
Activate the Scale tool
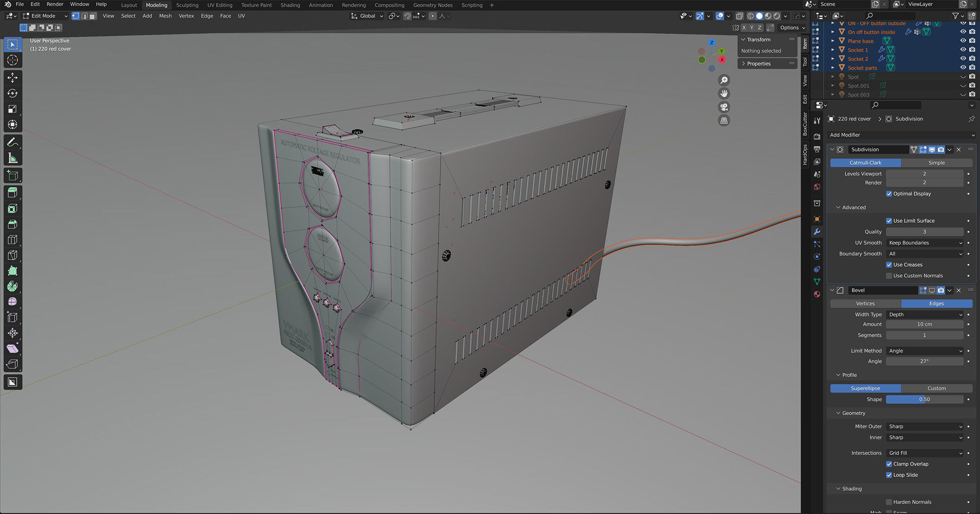pyautogui.click(x=13, y=109)
